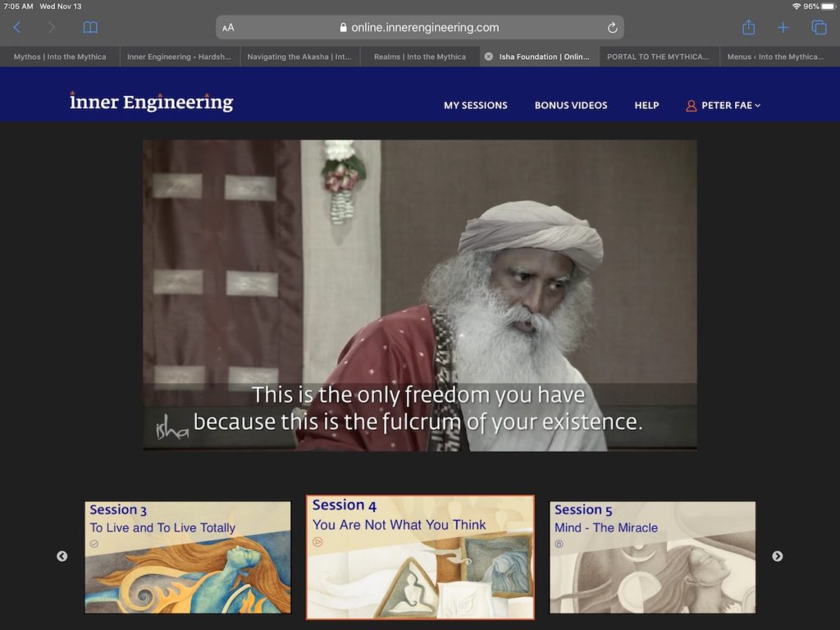
Task: Click the Sadhguru video player
Action: click(420, 295)
